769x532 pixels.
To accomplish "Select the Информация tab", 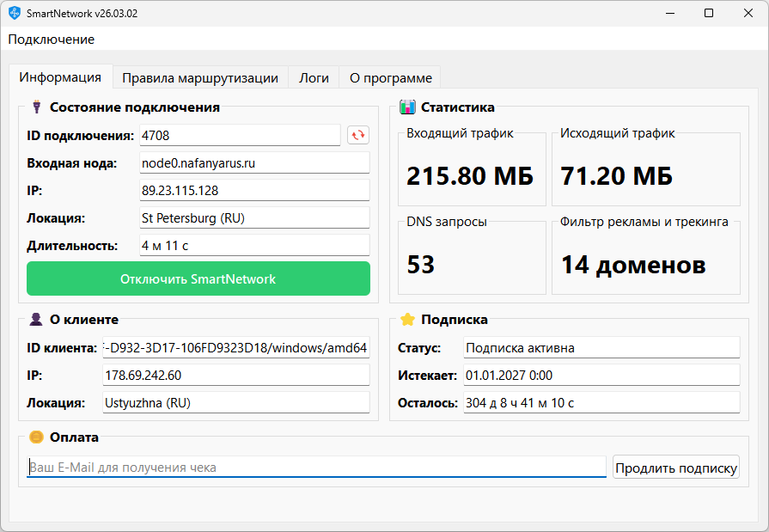I will click(61, 76).
